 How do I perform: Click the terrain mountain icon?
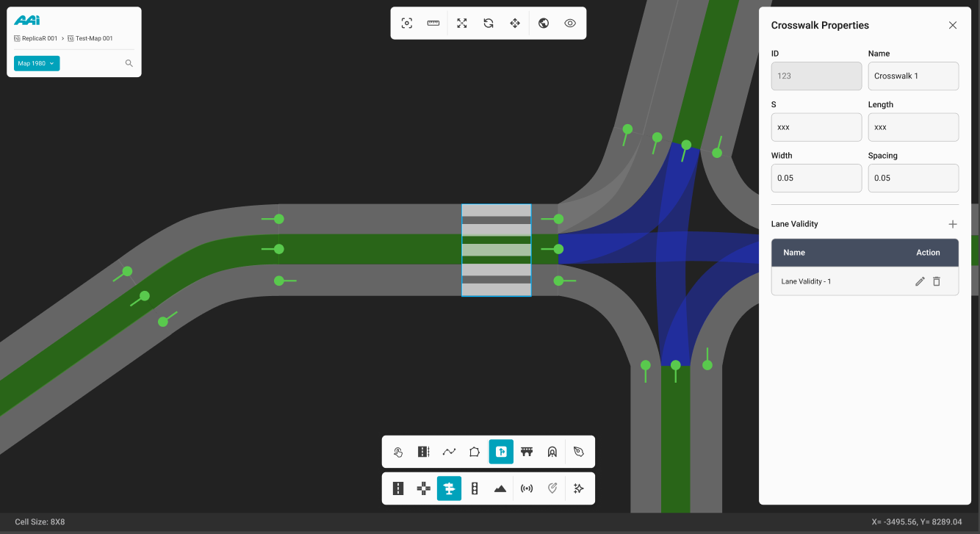500,488
